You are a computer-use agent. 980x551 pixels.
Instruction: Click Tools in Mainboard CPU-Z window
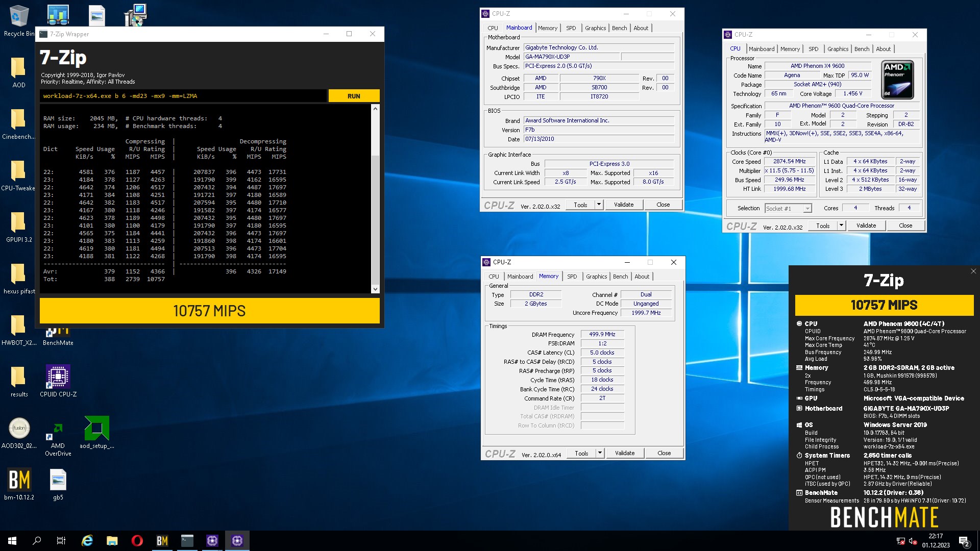580,205
